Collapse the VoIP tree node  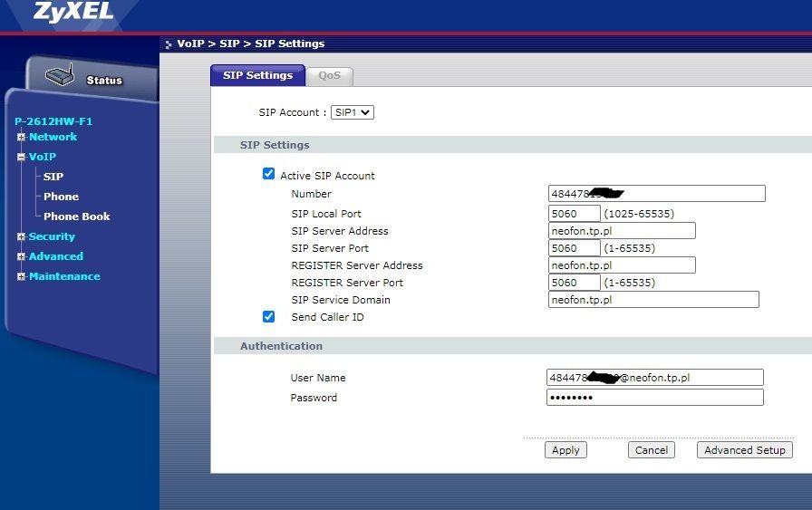point(21,158)
